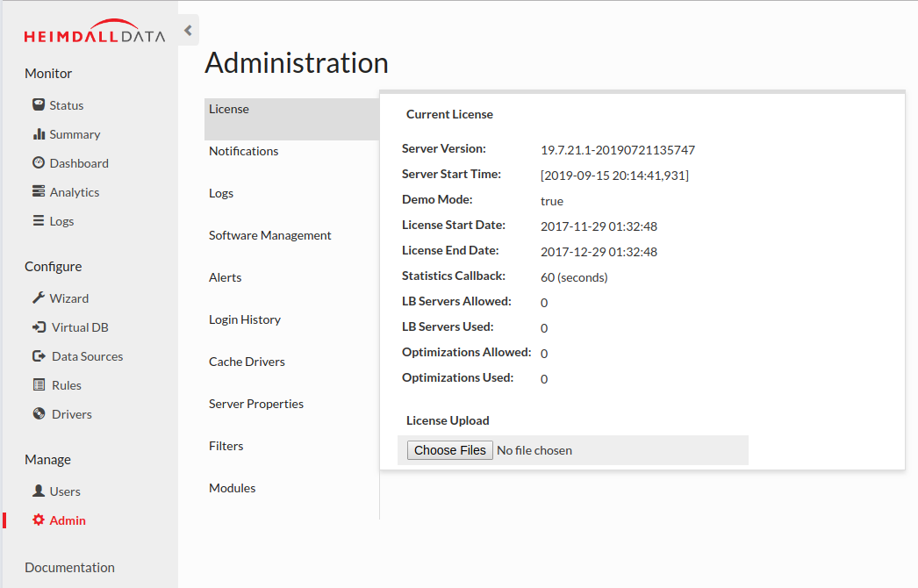Screen dimensions: 918x588
Task: Click the Drivers globe icon
Action: pos(39,414)
